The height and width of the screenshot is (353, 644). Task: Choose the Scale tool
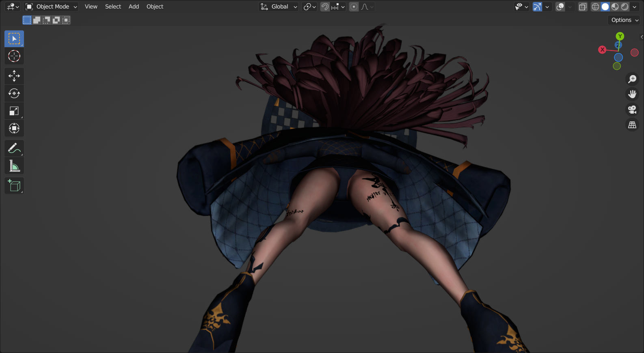click(14, 111)
